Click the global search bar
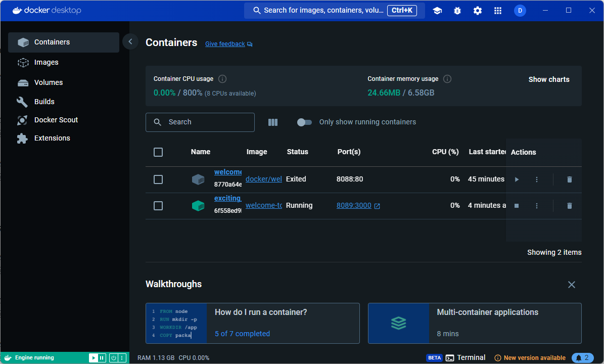The width and height of the screenshot is (604, 364). (x=335, y=11)
